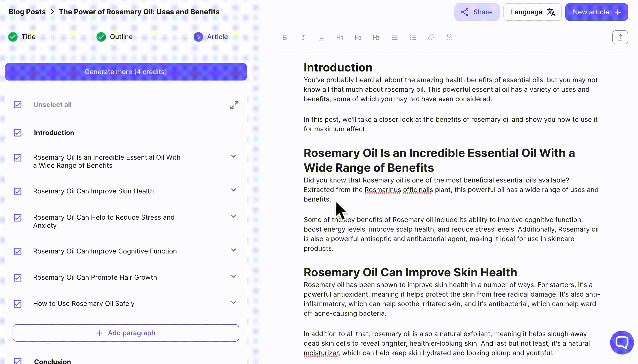Click Generate more (4 credits)

pos(126,72)
